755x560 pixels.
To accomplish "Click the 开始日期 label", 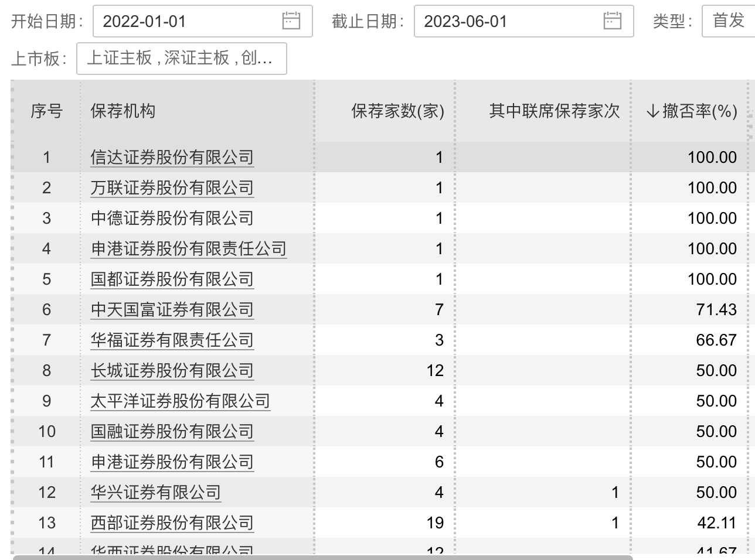I will 47,22.
